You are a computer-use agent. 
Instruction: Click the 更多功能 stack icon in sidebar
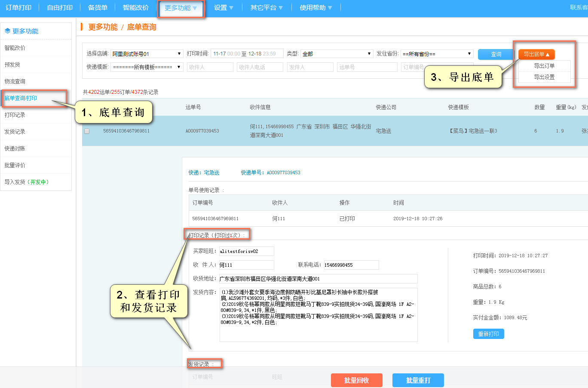point(7,31)
